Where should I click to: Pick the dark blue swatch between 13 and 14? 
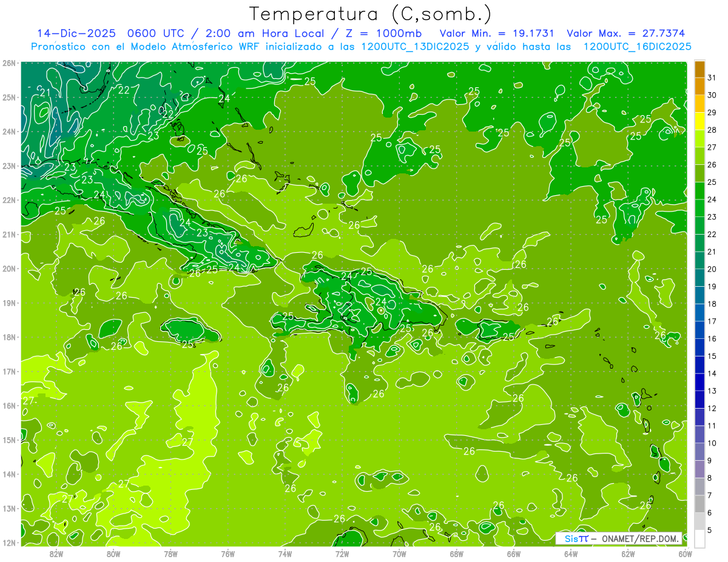point(699,382)
